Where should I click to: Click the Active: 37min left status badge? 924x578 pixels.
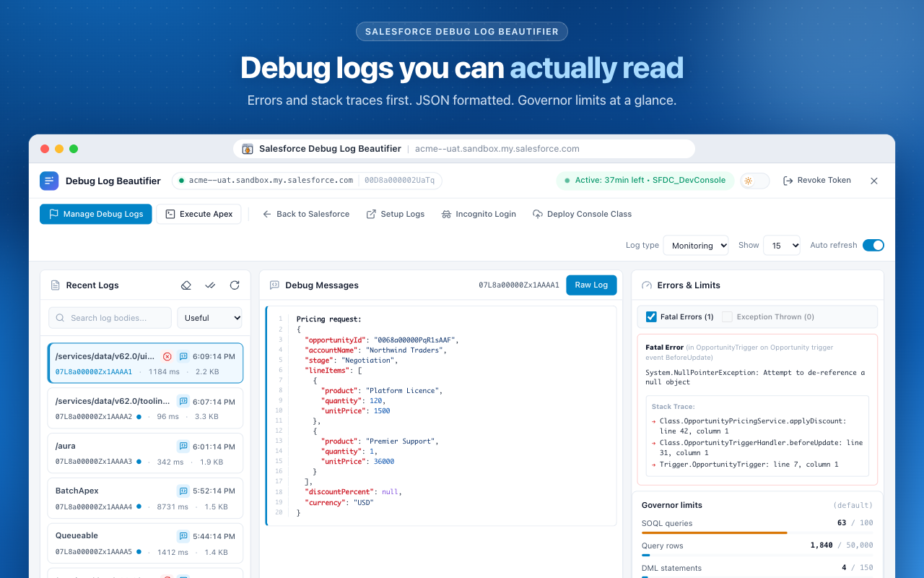[645, 181]
